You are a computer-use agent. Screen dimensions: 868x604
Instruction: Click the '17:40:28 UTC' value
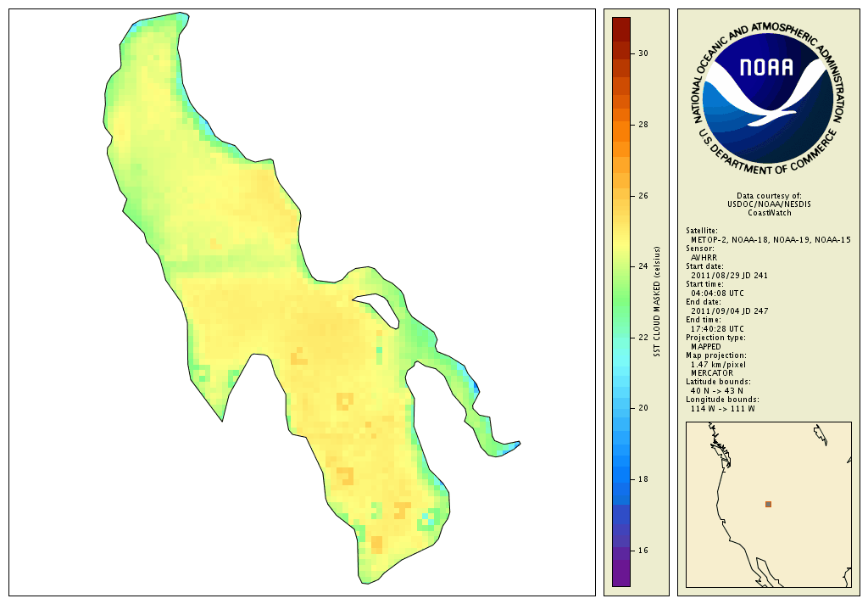(x=717, y=328)
